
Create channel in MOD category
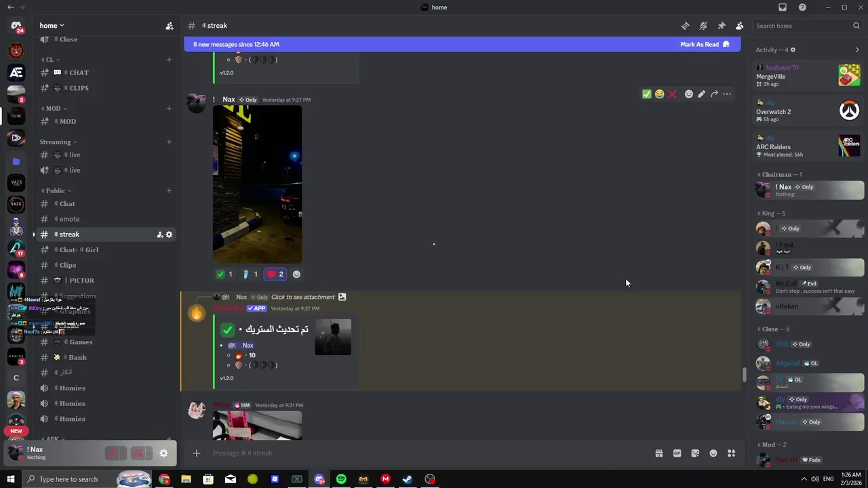click(x=169, y=108)
